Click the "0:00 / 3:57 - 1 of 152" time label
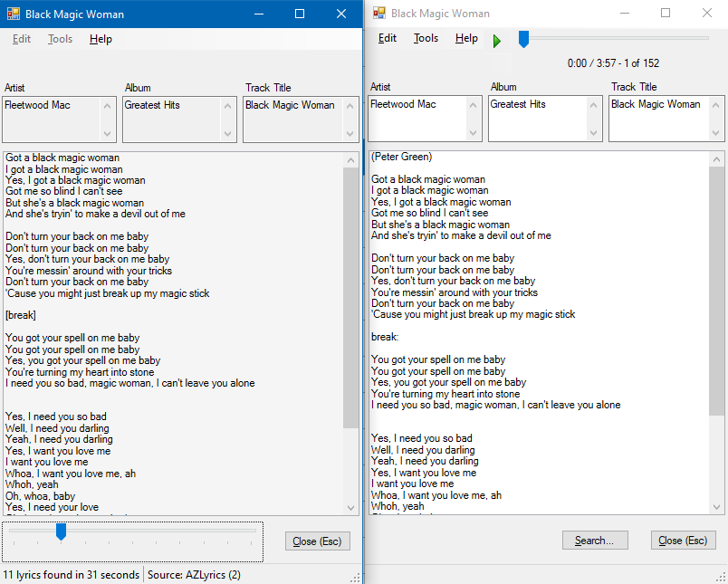This screenshot has width=728, height=584. click(x=613, y=63)
